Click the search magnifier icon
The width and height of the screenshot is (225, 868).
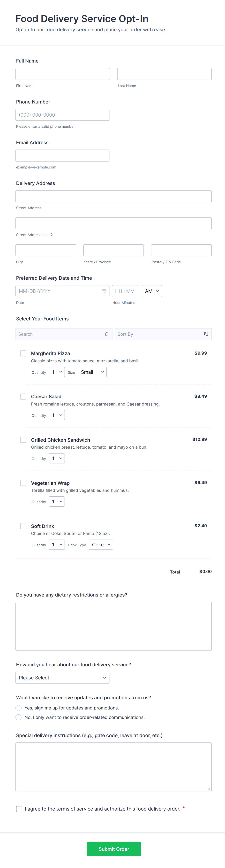tap(106, 334)
